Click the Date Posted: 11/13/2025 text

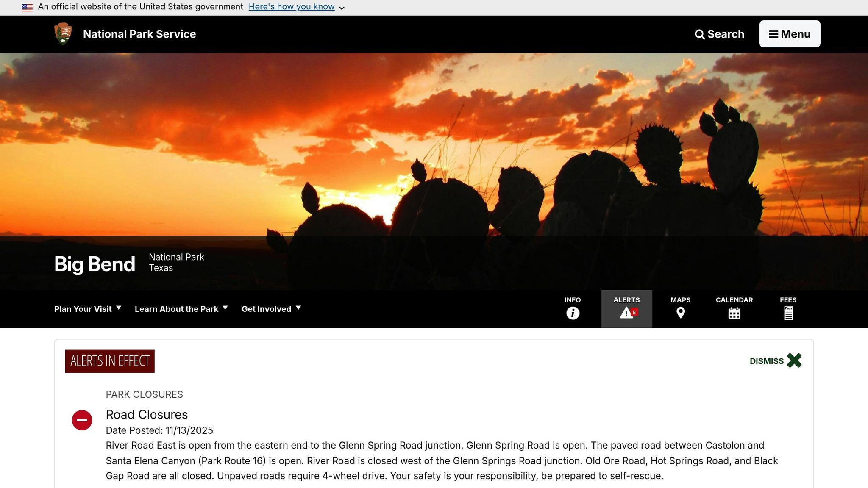pos(159,430)
